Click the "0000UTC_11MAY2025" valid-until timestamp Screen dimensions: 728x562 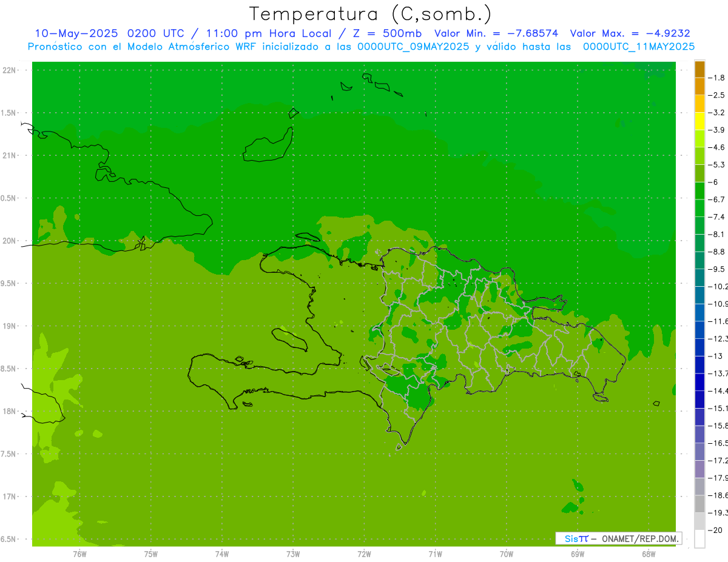639,47
